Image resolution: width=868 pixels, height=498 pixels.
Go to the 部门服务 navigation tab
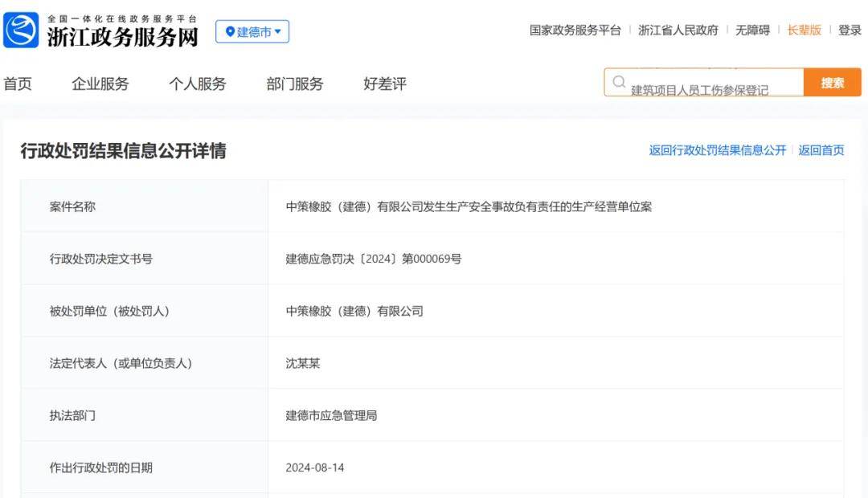(295, 84)
